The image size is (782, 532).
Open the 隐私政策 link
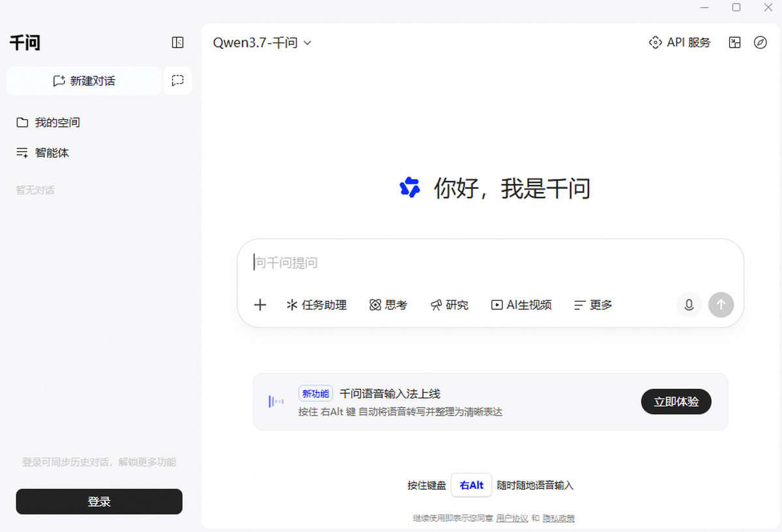pyautogui.click(x=559, y=518)
